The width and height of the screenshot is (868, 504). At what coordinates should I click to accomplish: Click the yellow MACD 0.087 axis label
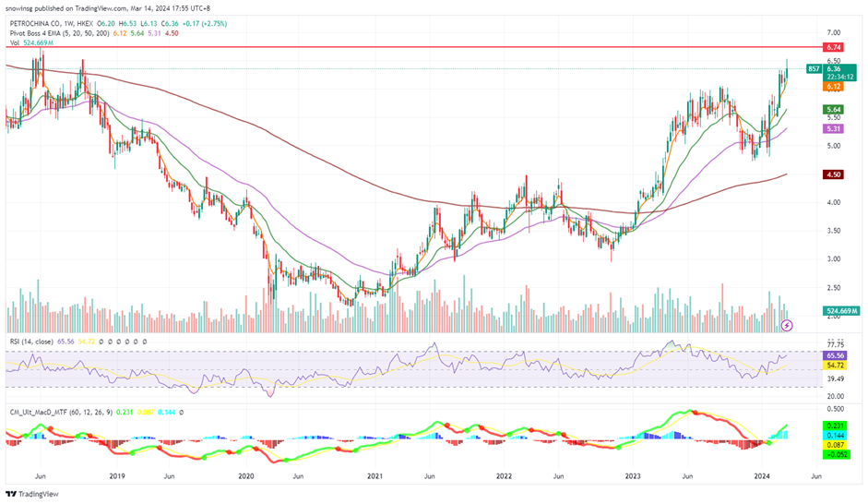tap(836, 445)
